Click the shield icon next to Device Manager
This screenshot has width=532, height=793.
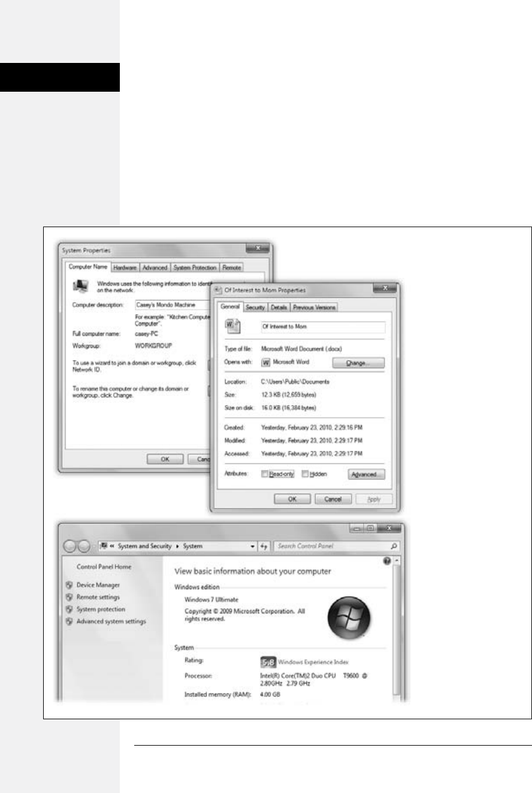[69, 585]
